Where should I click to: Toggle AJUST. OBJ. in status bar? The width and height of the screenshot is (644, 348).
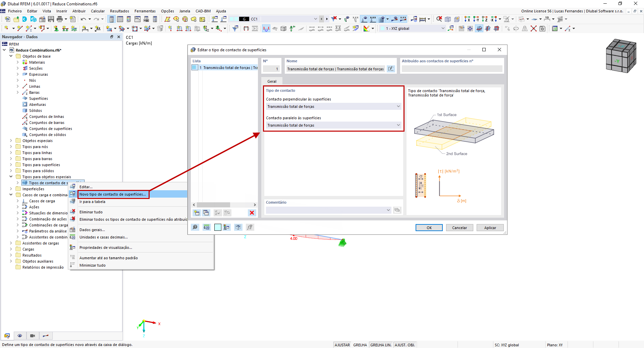click(x=405, y=345)
